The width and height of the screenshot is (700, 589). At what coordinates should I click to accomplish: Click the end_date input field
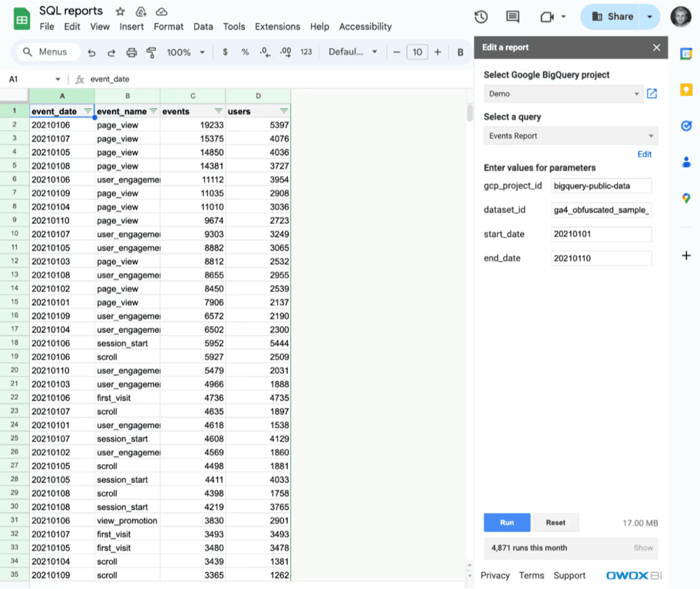[601, 258]
